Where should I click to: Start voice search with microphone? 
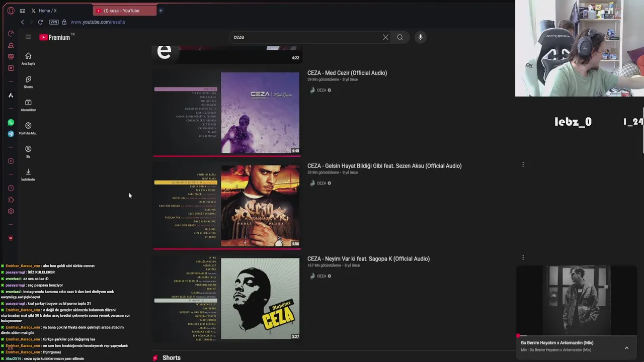pos(420,37)
